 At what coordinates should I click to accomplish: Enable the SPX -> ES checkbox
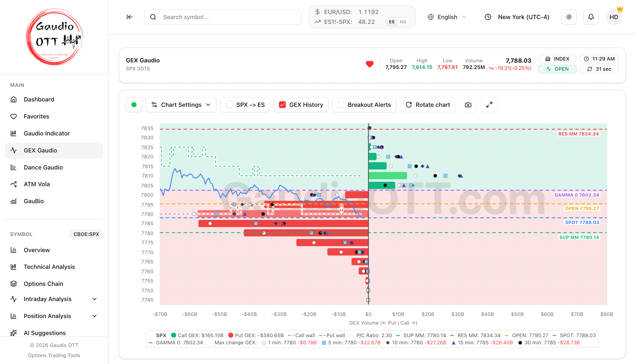pos(229,105)
